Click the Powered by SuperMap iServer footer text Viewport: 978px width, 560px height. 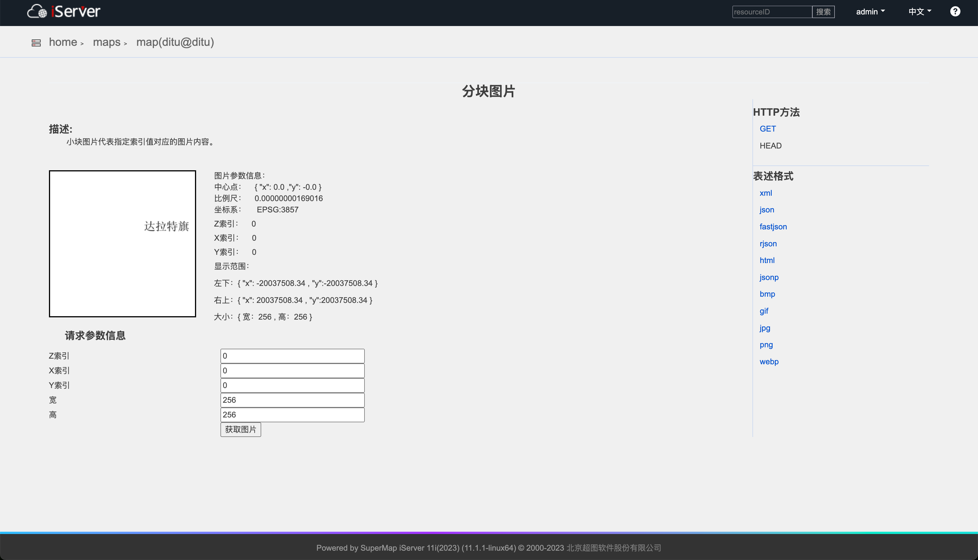click(489, 548)
